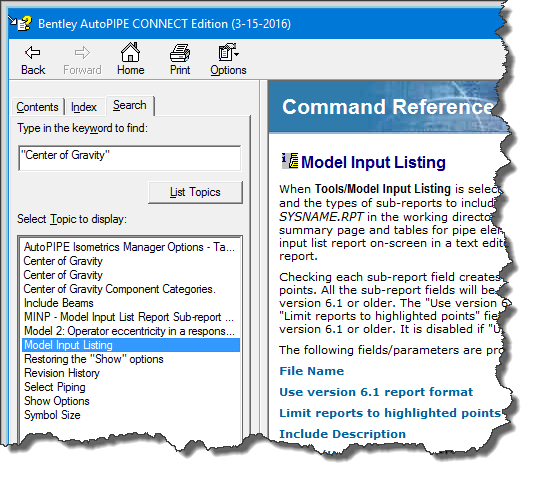Screen dimensions: 536x478
Task: Open the Home page icon
Action: coord(131,52)
